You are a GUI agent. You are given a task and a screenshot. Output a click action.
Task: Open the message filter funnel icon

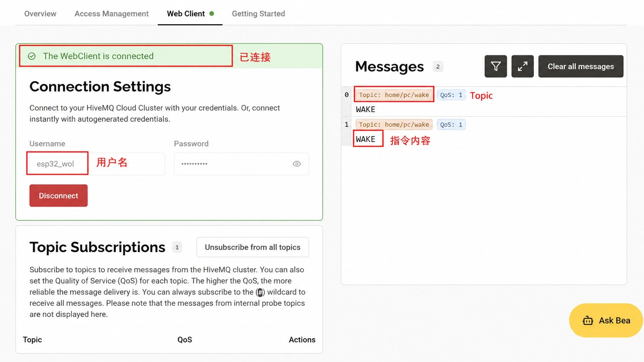pyautogui.click(x=496, y=67)
